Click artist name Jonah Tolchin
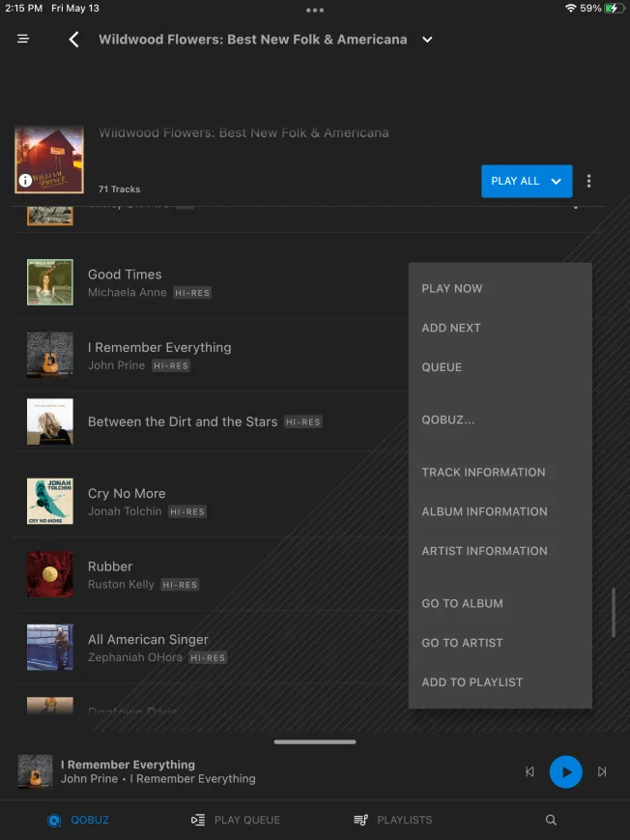 (125, 511)
